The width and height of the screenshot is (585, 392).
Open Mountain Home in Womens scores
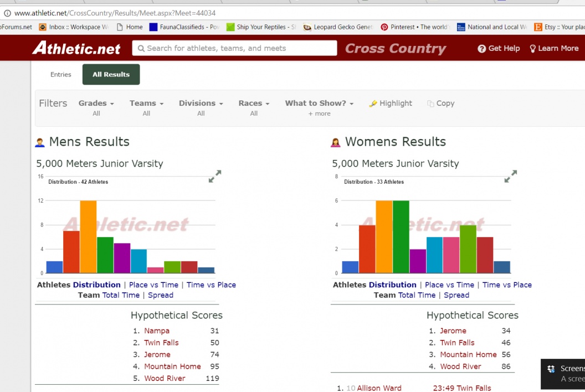pyautogui.click(x=468, y=355)
